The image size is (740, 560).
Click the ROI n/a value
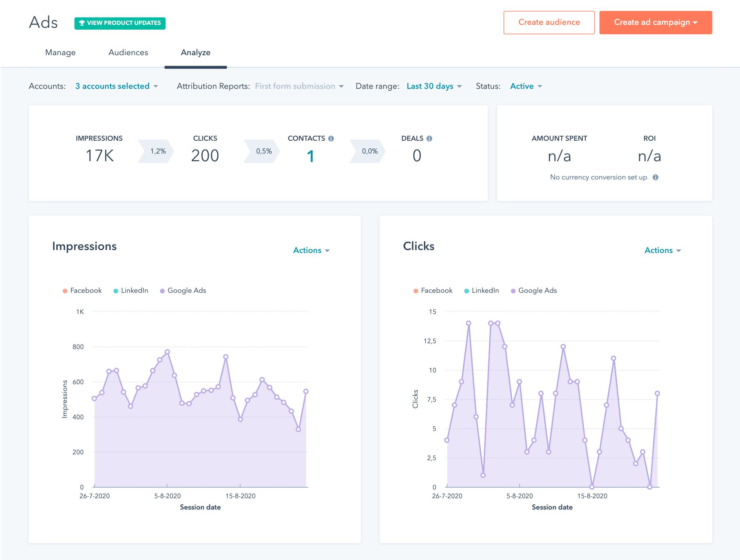(x=649, y=156)
